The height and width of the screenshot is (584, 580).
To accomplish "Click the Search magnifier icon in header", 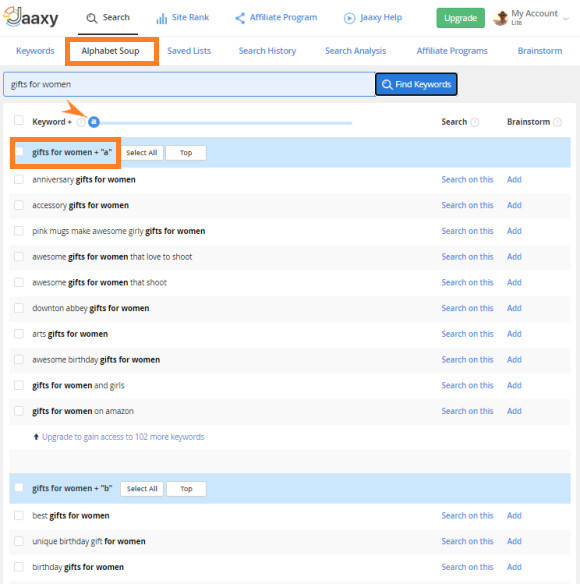I will 91,18.
